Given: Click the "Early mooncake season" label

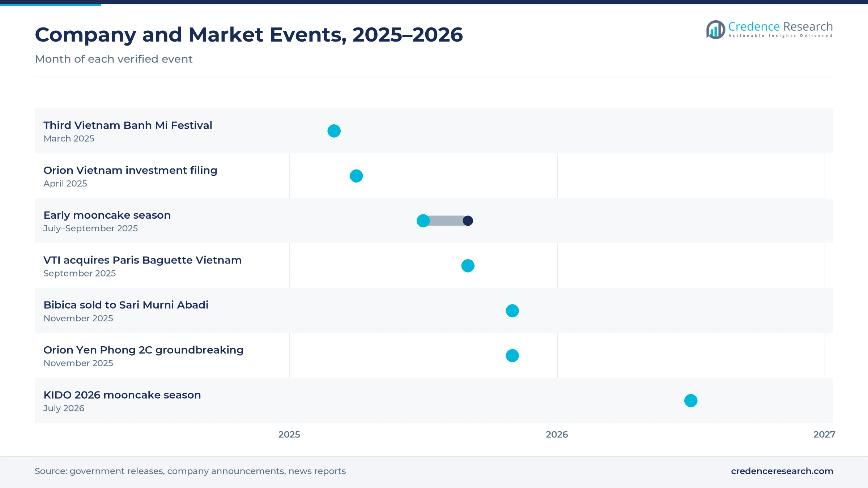Looking at the screenshot, I should point(107,215).
